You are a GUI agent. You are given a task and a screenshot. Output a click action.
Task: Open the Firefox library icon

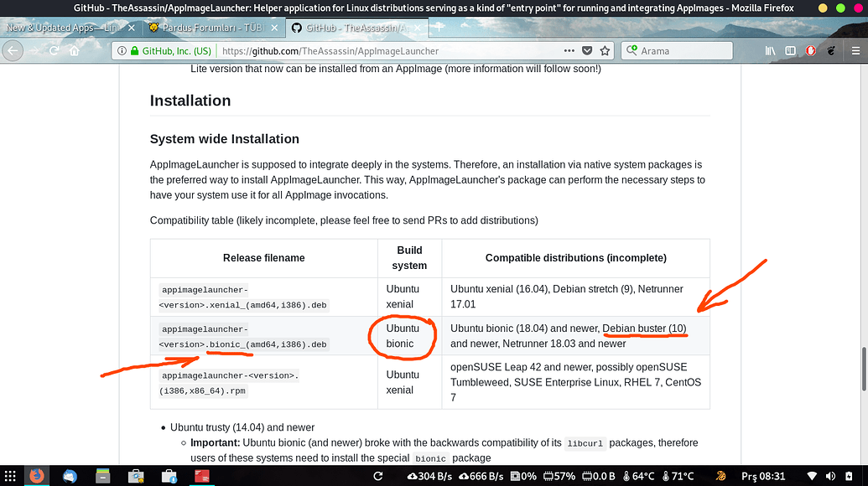point(767,50)
